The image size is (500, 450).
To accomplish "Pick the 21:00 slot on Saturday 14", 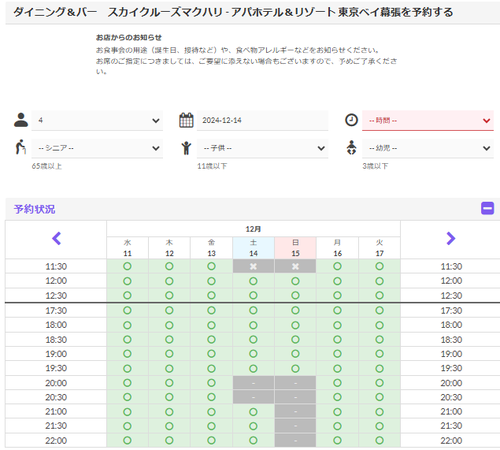I will pos(253,412).
